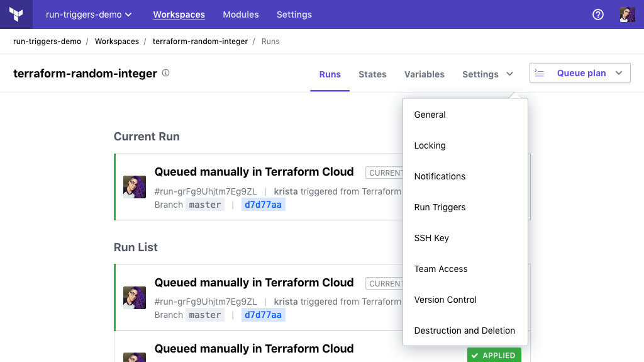Click run-triggers-demo breadcrumb link
The image size is (644, 362).
(x=47, y=42)
